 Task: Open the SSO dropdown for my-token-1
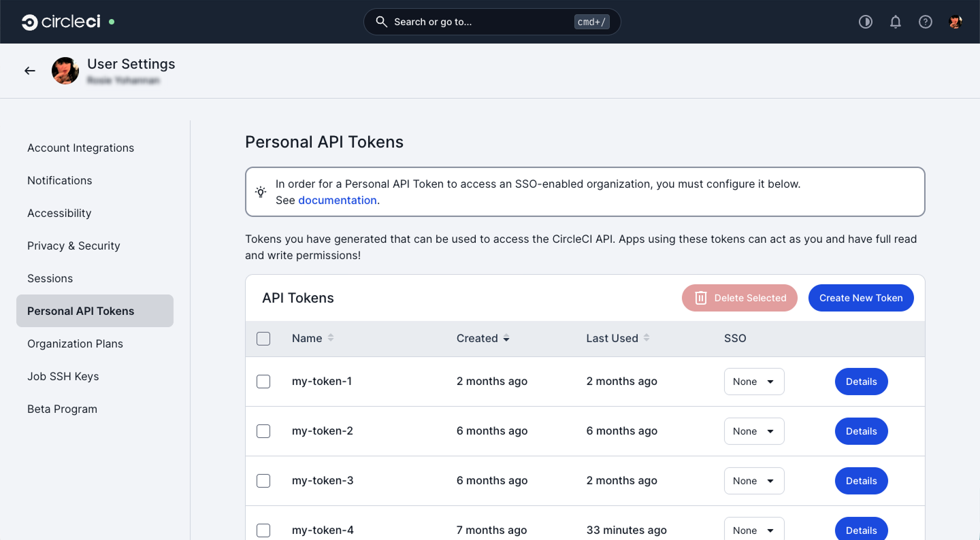coord(754,382)
